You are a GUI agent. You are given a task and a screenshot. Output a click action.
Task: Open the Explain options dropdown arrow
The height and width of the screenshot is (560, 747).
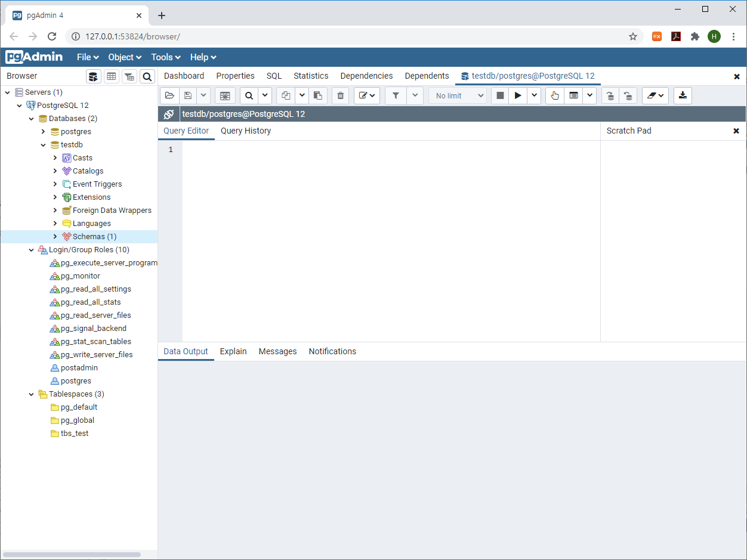coord(589,95)
